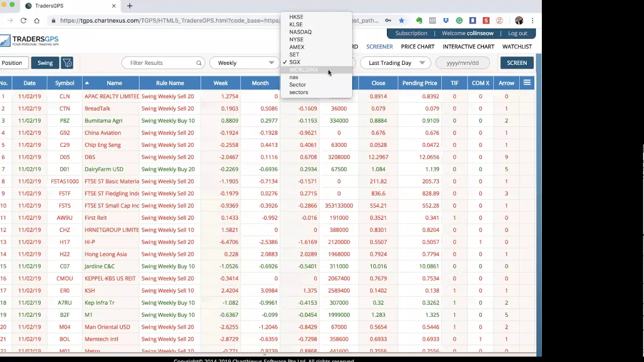The height and width of the screenshot is (362, 644).
Task: Click the Filter Results input
Action: 162,63
